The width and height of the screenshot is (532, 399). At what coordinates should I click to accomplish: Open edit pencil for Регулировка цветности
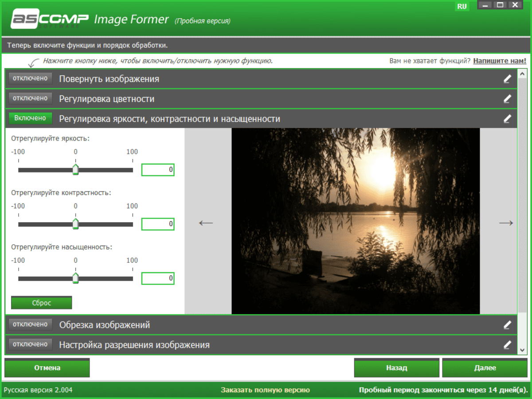coord(507,99)
